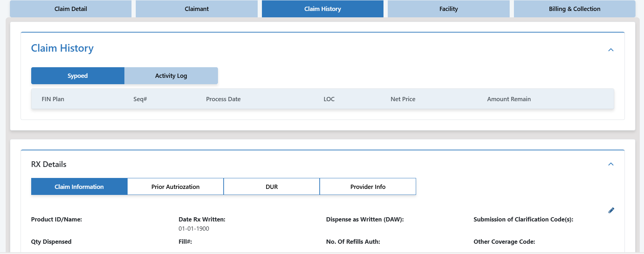This screenshot has height=254, width=644.
Task: Select the Sypoed sub-tab
Action: [78, 76]
